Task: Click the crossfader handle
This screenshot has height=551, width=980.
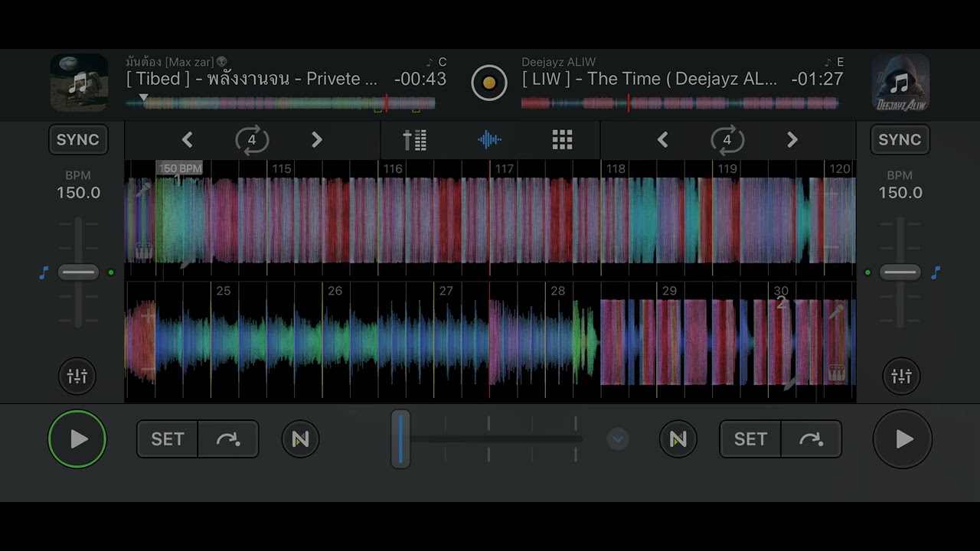Action: coord(400,439)
